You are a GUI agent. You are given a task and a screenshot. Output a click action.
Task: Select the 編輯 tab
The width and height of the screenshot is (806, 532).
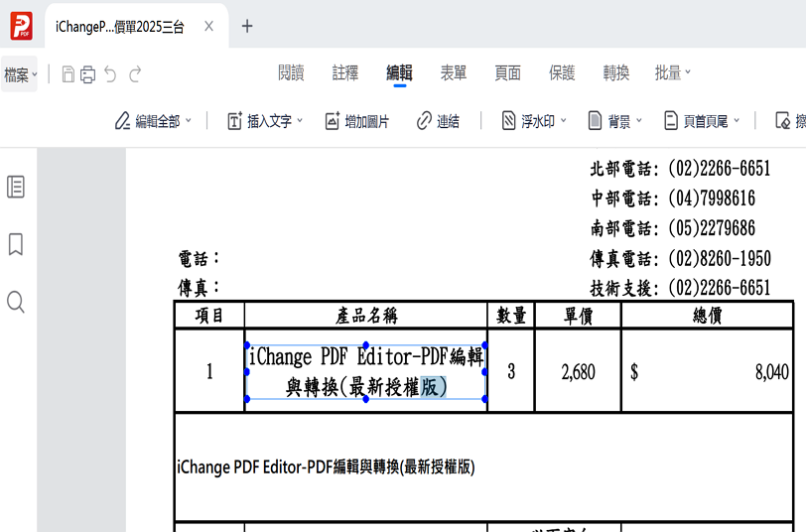pos(399,73)
